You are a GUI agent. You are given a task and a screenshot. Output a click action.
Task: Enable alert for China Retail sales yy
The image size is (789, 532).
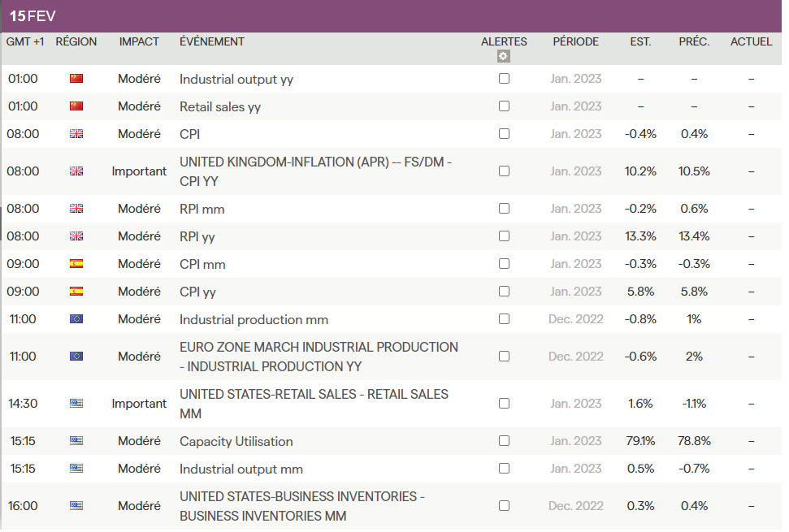click(x=504, y=106)
